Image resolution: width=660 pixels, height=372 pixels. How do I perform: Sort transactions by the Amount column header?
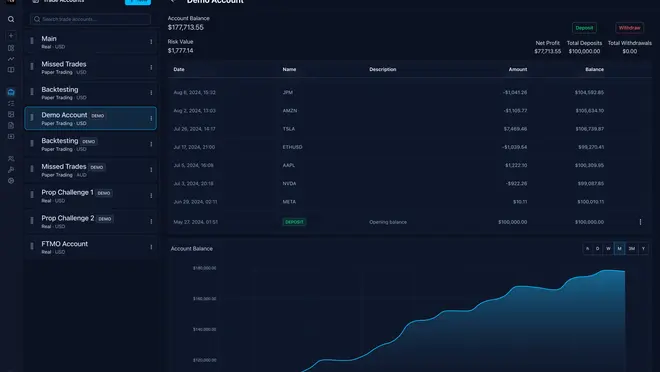coord(518,69)
